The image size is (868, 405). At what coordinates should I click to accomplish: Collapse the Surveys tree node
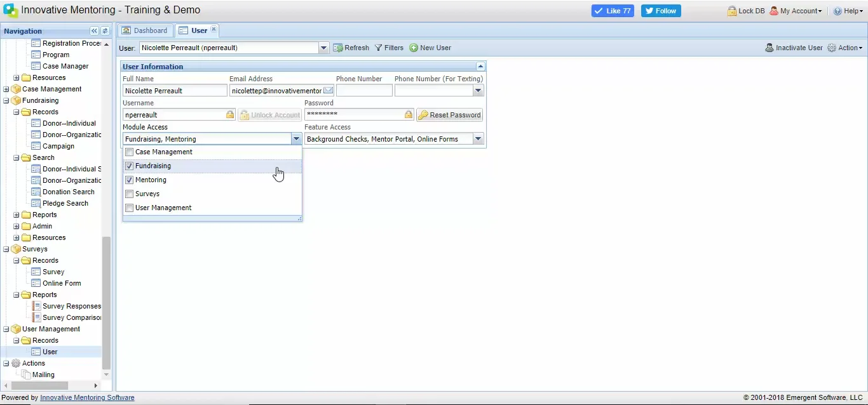click(6, 249)
